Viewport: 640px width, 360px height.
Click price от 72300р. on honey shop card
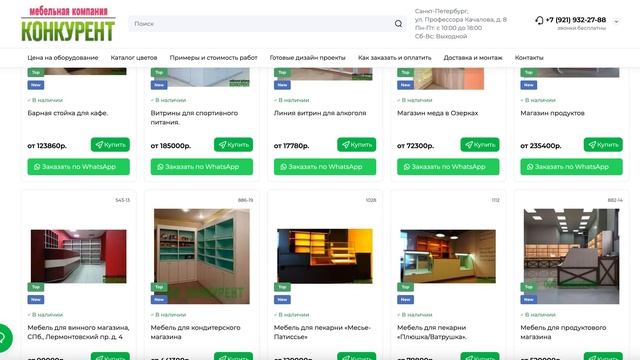point(416,146)
